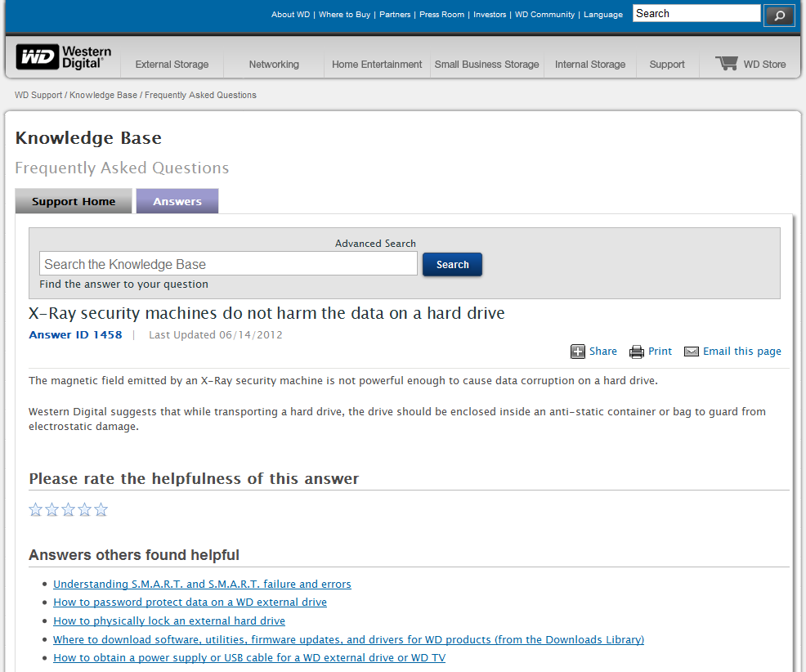Open the Networking menu
Viewport: 806px width, 672px height.
coord(274,65)
